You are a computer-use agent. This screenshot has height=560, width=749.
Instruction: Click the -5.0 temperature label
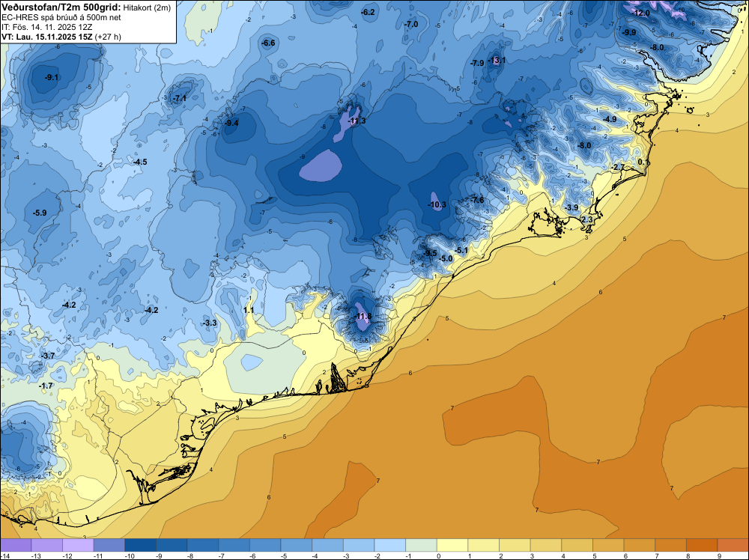[445, 259]
